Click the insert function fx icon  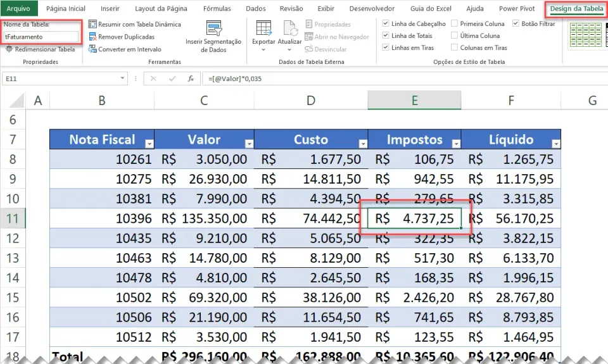pyautogui.click(x=191, y=78)
